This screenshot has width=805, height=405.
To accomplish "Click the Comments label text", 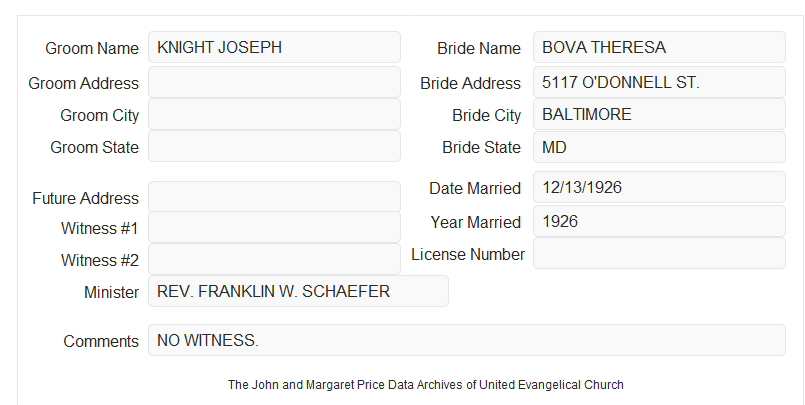I will (101, 341).
